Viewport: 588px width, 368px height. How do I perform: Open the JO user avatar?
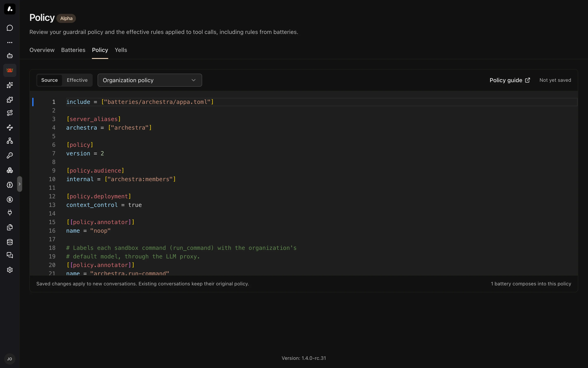[10, 359]
